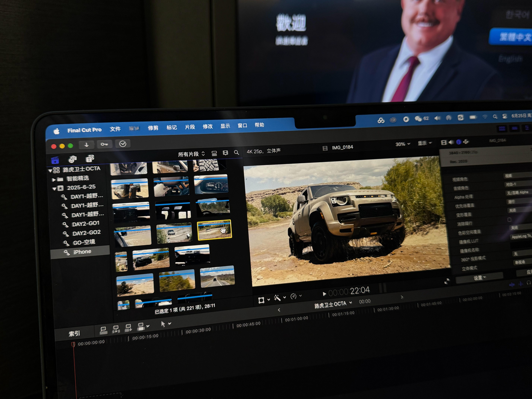The width and height of the screenshot is (532, 399).
Task: Open the 所有片段 filter dropdown
Action: click(191, 154)
